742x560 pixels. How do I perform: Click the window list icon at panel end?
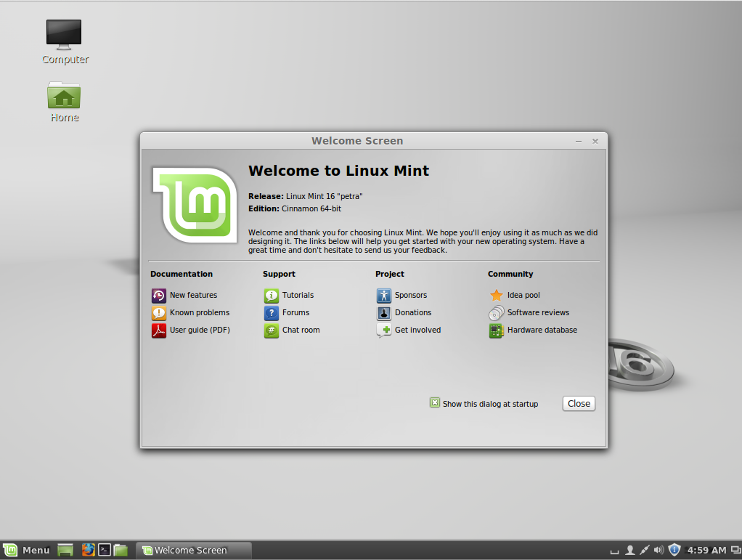[x=736, y=550]
